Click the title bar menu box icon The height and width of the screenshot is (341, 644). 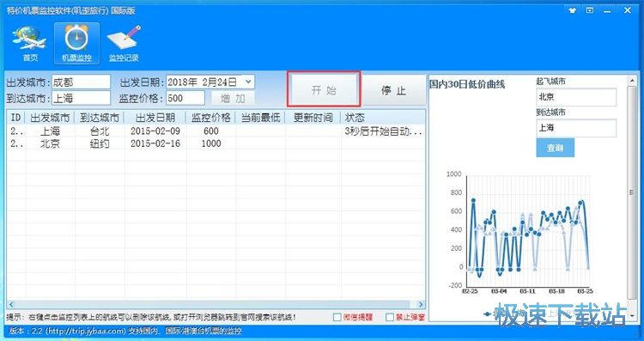(x=590, y=10)
